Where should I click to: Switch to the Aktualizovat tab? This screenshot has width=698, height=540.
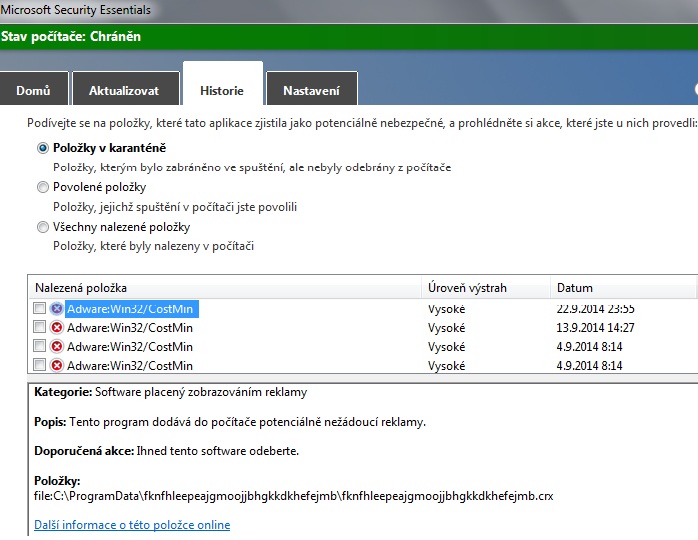click(124, 90)
